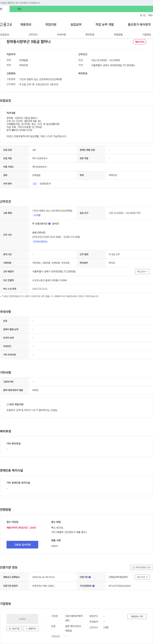Click the job title 장위동시장부근 3등급 할머니

click(x=29, y=42)
